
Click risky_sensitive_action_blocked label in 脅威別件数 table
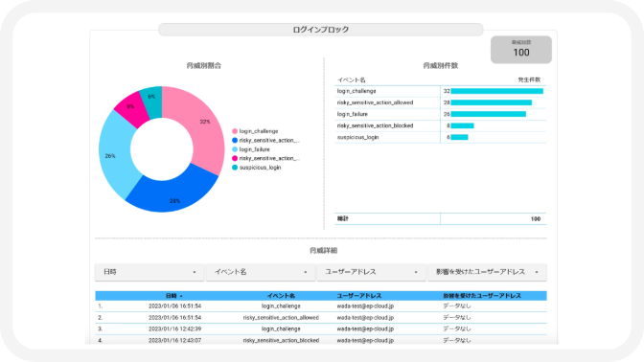(x=375, y=125)
